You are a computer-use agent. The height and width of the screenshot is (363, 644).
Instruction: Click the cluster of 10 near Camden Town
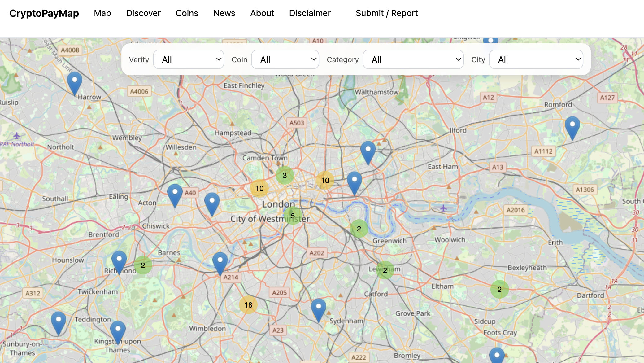[x=259, y=188]
